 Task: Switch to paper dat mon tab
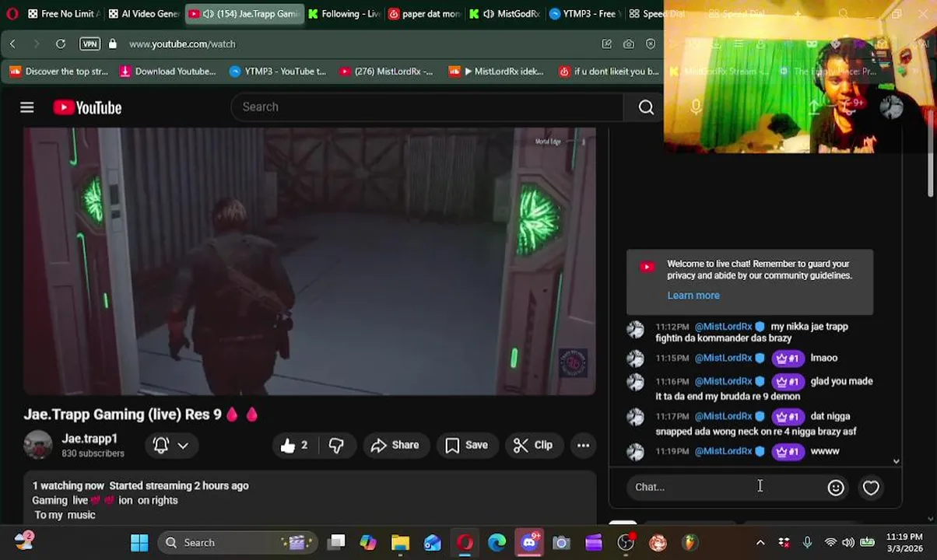click(424, 14)
